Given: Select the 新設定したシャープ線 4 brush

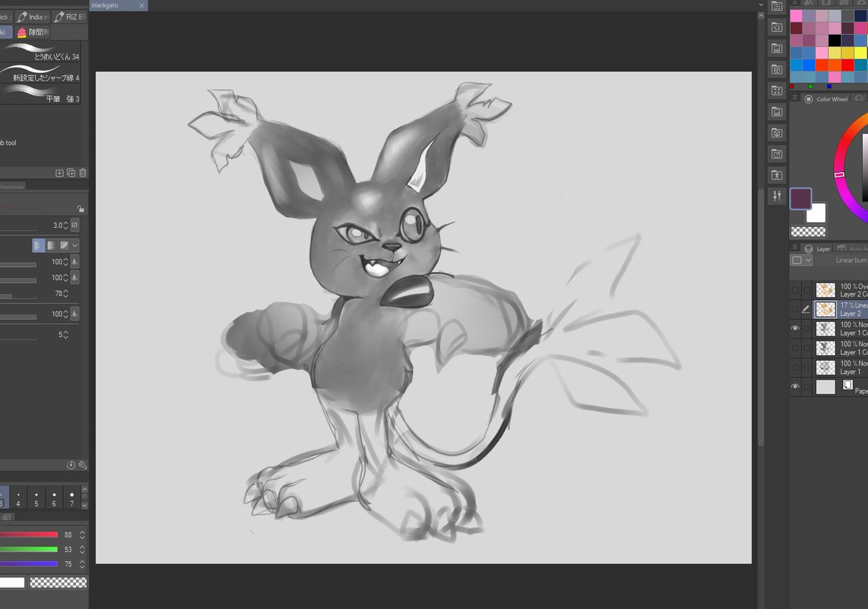Looking at the screenshot, I should [x=41, y=73].
